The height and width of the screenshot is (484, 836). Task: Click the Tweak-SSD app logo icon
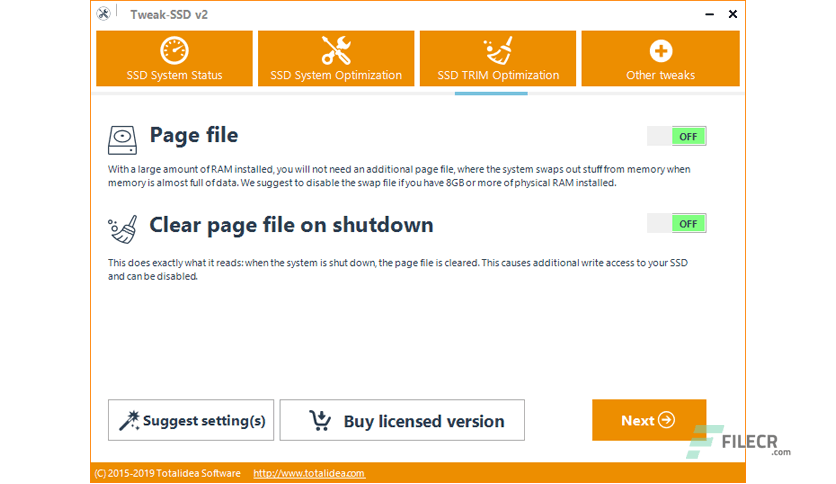(x=103, y=14)
